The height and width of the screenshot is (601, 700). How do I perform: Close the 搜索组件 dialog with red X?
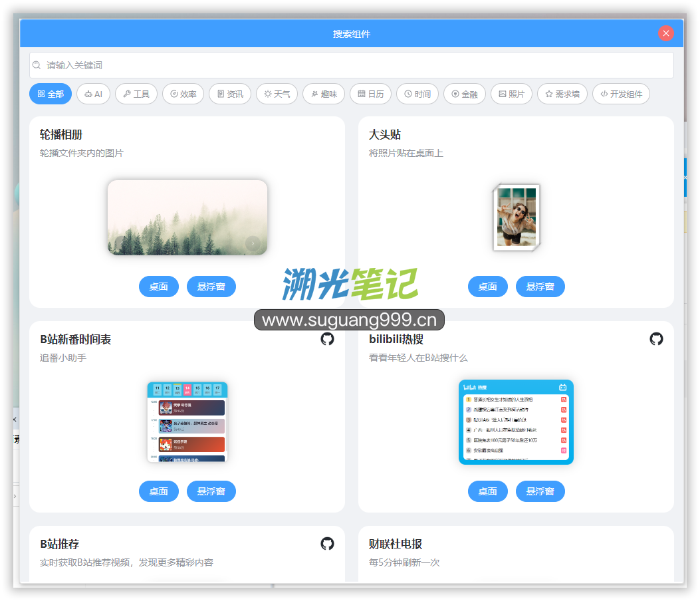tap(665, 33)
